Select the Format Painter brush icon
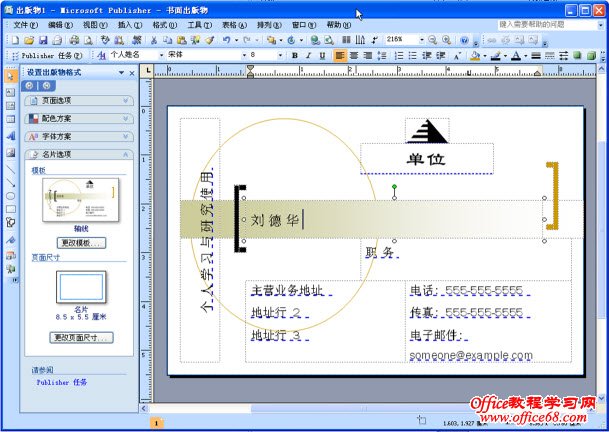 click(210, 40)
